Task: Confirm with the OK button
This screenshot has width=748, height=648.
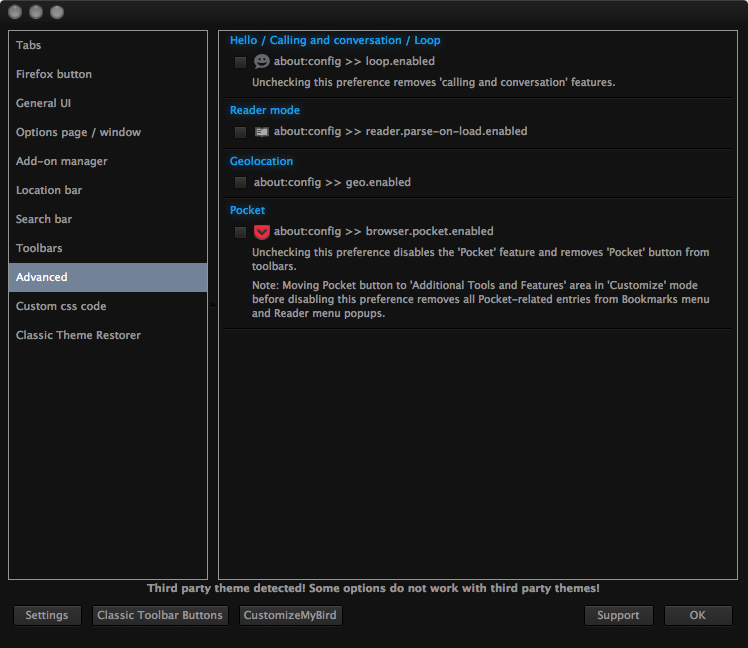Action: coord(698,616)
